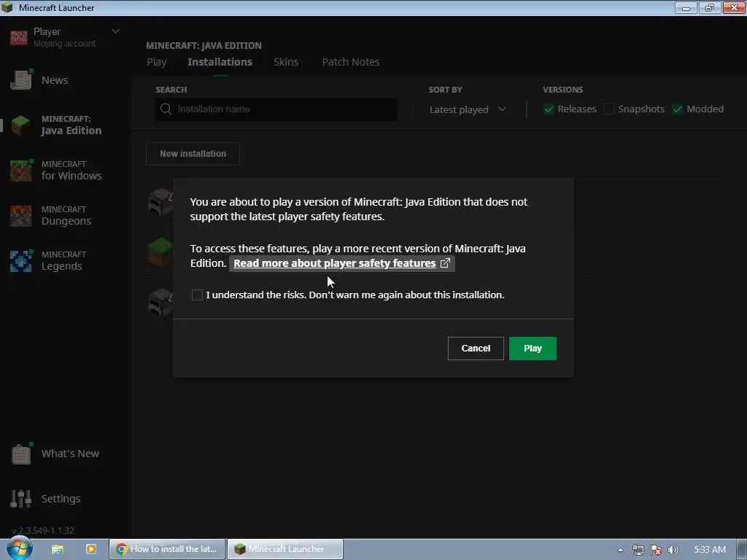Screen dimensions: 747x560
Task: Toggle the Releases checkbox
Action: click(x=549, y=109)
